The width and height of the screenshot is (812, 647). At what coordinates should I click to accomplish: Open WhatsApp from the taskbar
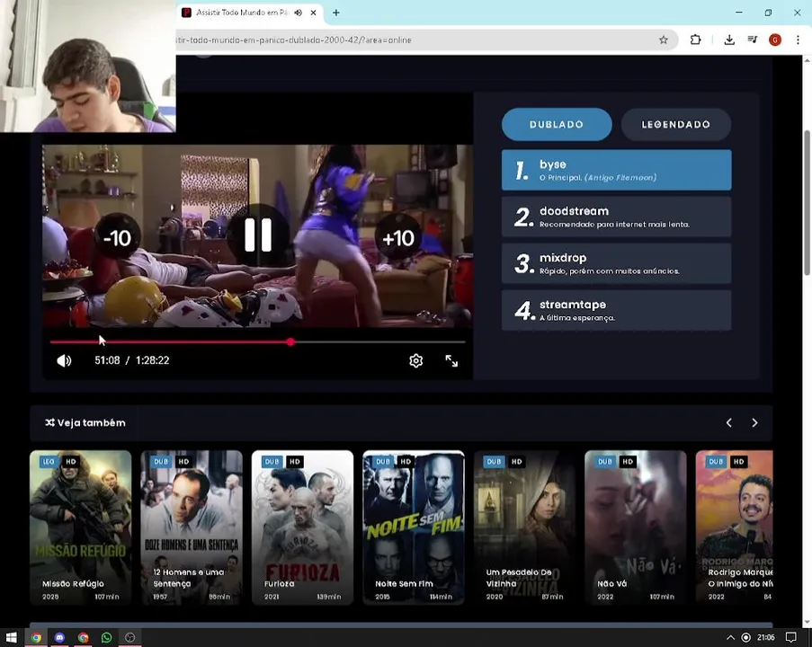106,637
